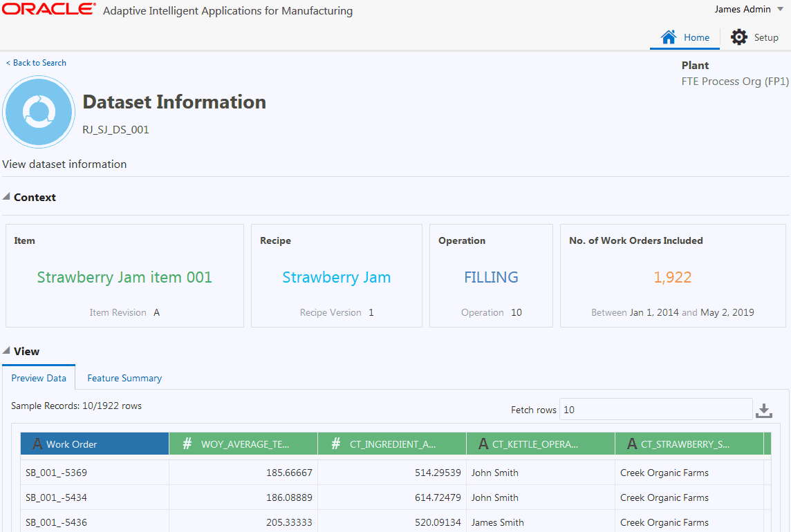Click the May 2, 2019 end date

[x=727, y=313]
